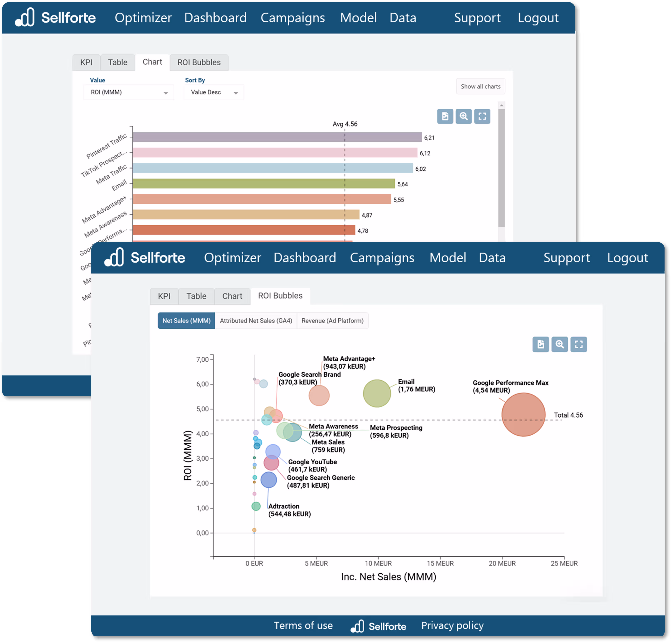Screen dimensions: 671x644
Task: Click the Pinterest Traffic bar with value 6,21
Action: 277,137
